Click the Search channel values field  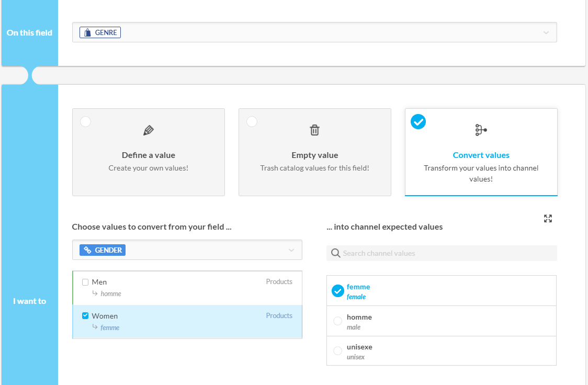[x=445, y=253]
